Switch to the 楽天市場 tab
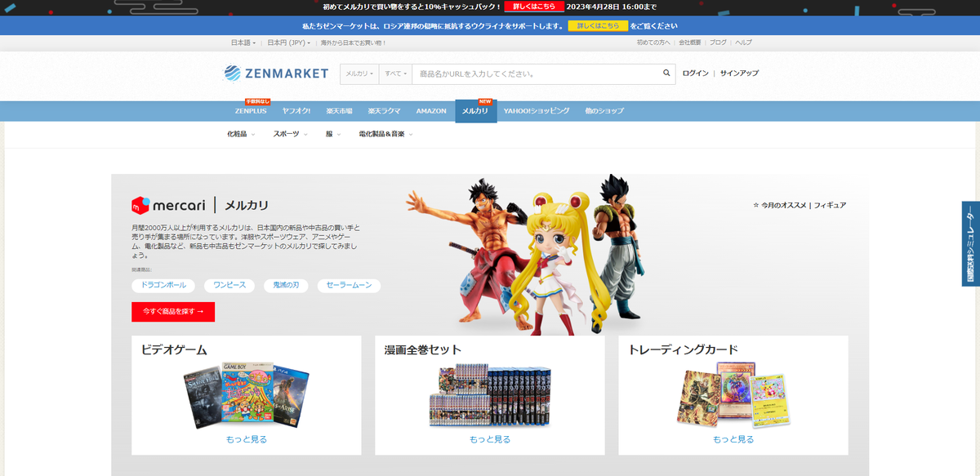This screenshot has width=980, height=476. 339,111
